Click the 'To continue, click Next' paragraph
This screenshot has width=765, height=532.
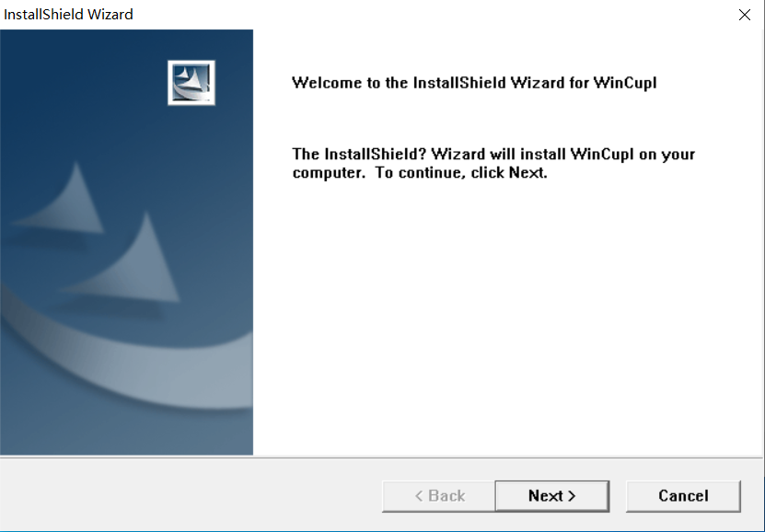point(493,163)
